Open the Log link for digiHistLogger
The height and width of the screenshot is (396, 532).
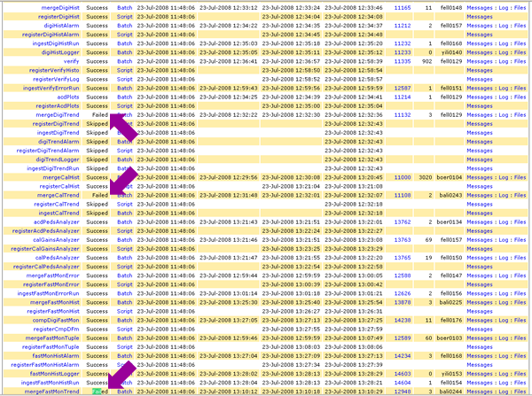tap(504, 52)
